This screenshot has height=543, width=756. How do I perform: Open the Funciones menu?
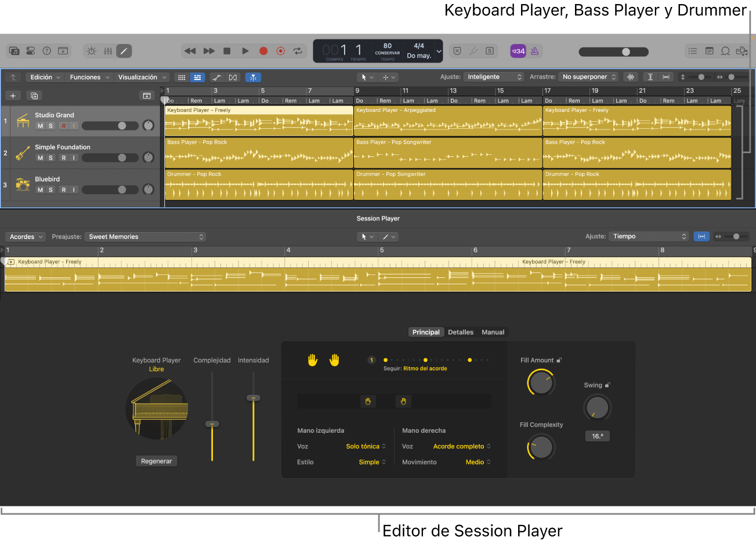pyautogui.click(x=89, y=77)
